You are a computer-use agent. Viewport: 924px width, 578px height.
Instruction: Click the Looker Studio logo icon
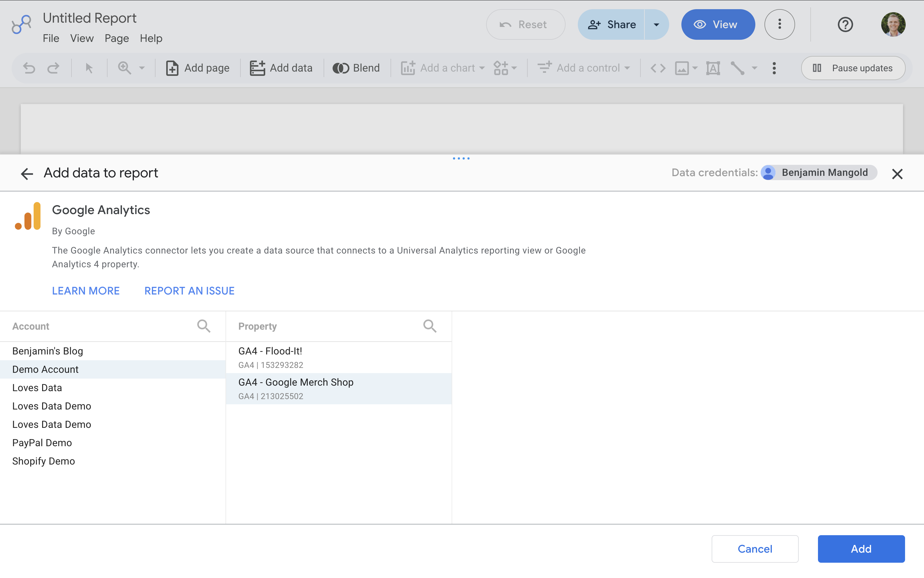(21, 24)
